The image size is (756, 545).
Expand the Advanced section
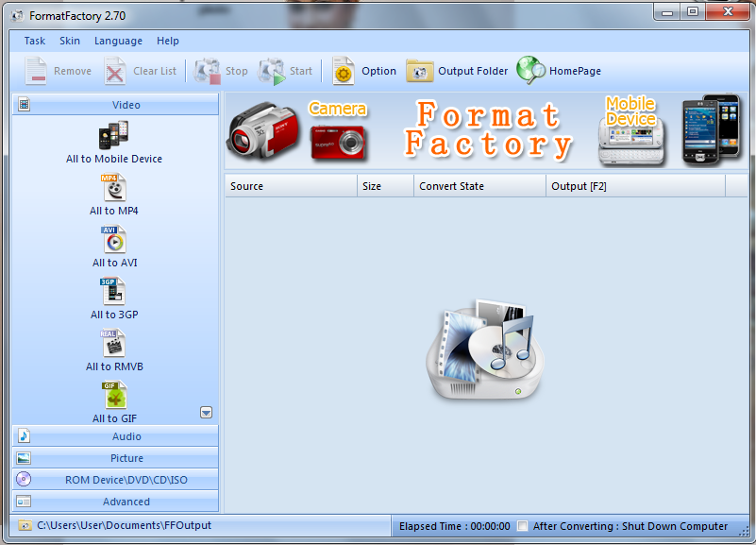[115, 502]
